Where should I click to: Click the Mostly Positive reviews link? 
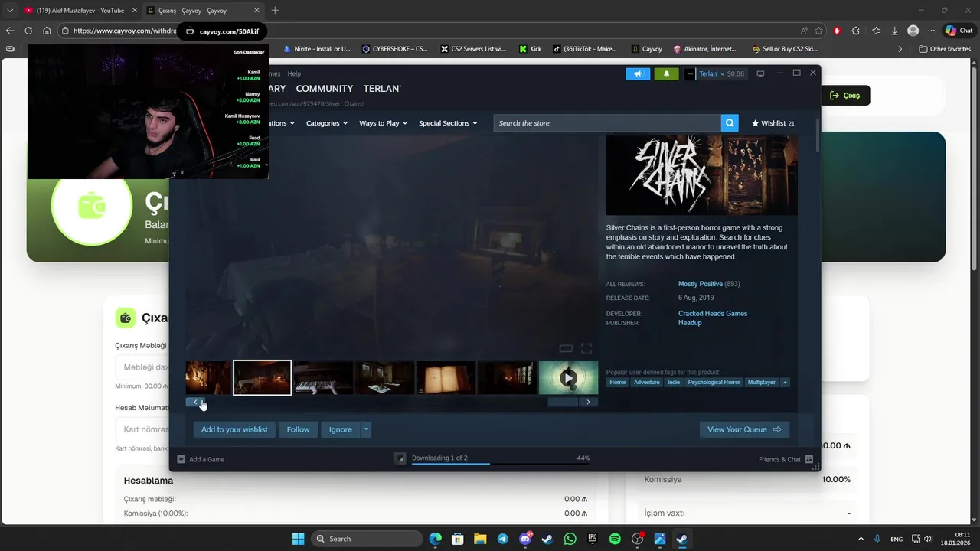(x=700, y=284)
